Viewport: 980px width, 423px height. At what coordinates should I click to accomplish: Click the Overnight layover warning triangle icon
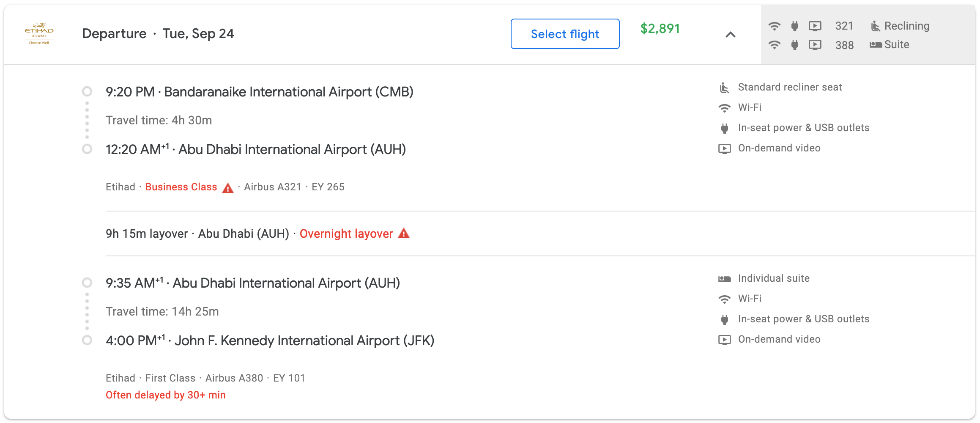(404, 233)
